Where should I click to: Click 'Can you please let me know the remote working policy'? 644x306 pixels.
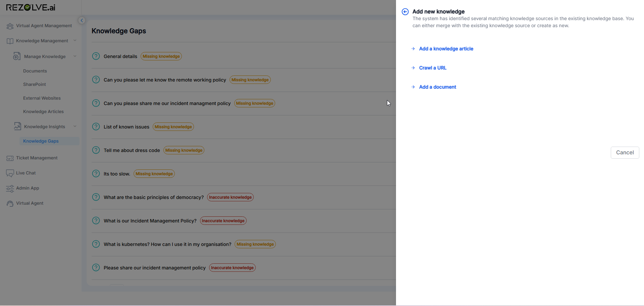point(165,80)
